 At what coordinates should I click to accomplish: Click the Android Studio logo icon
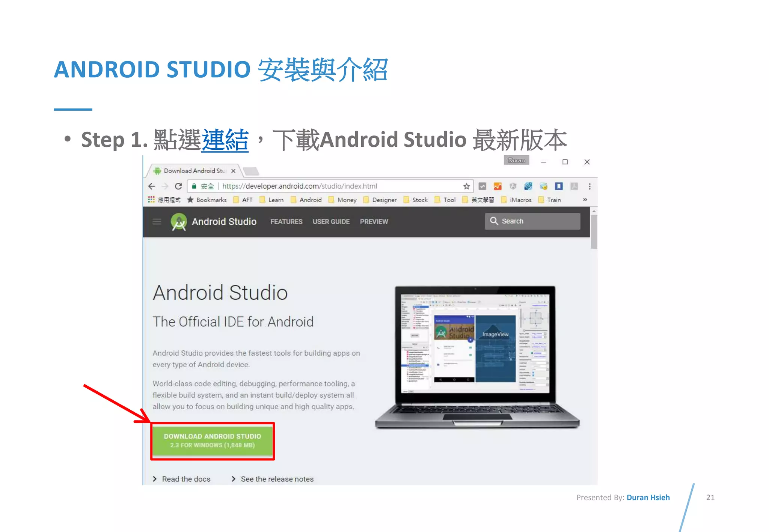(179, 221)
